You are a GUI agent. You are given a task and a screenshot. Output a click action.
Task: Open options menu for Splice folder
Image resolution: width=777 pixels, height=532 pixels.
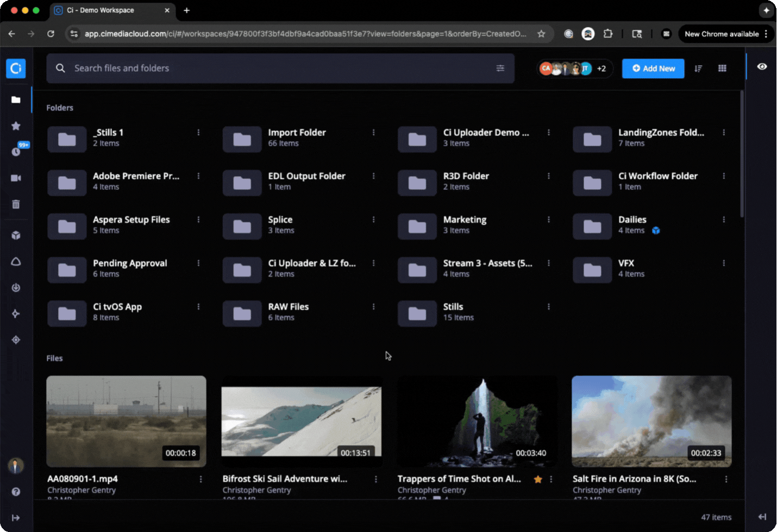373,220
